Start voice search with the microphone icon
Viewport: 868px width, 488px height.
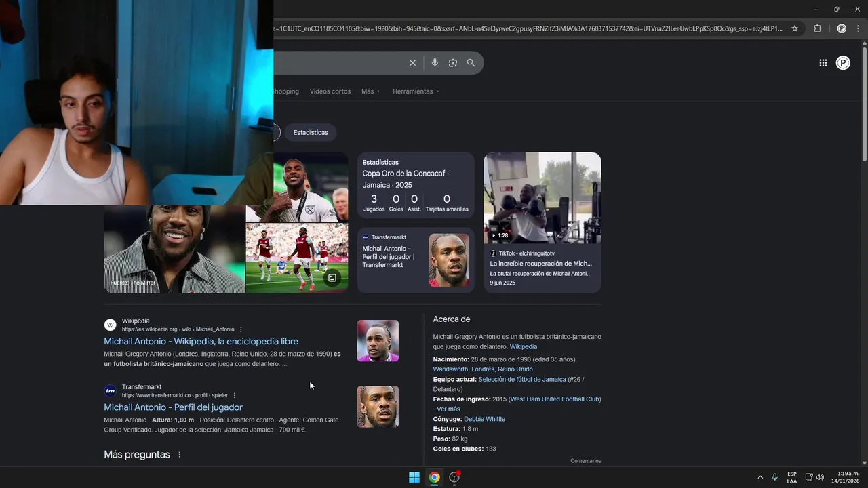click(435, 63)
